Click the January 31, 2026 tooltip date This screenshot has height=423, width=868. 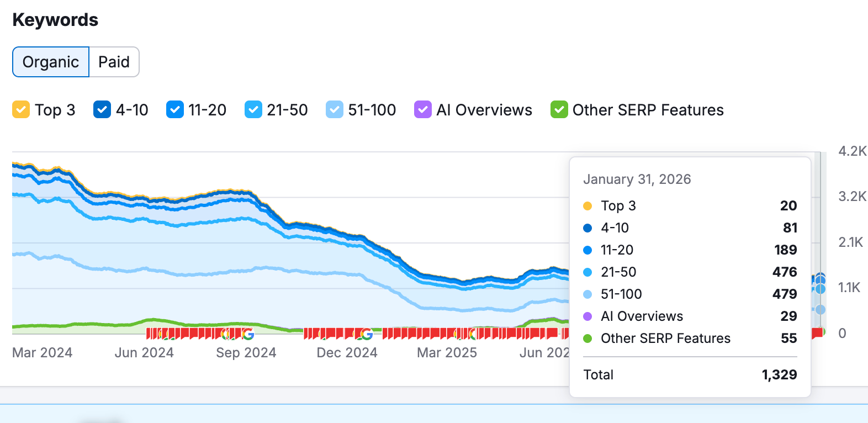tap(637, 179)
